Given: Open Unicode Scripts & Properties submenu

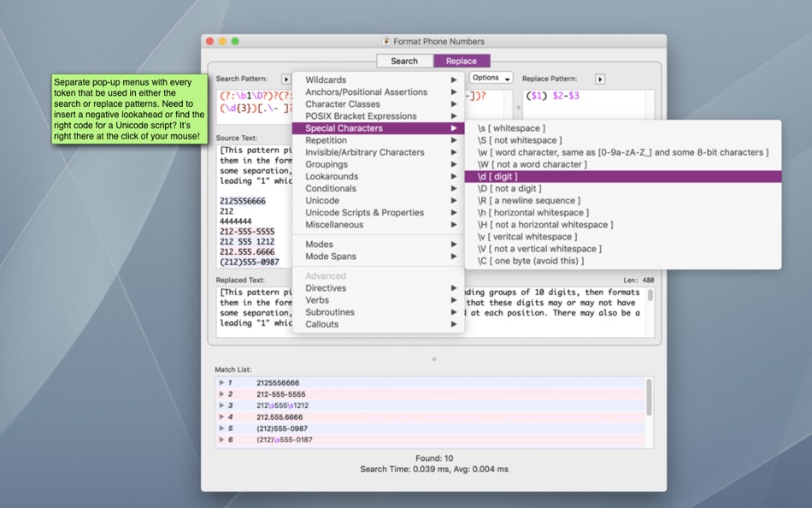Looking at the screenshot, I should click(378, 213).
